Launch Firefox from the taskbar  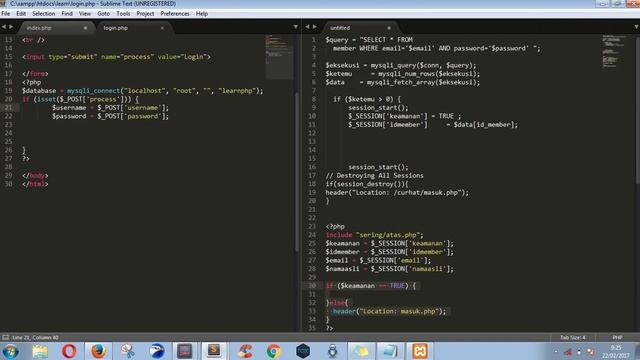98,351
